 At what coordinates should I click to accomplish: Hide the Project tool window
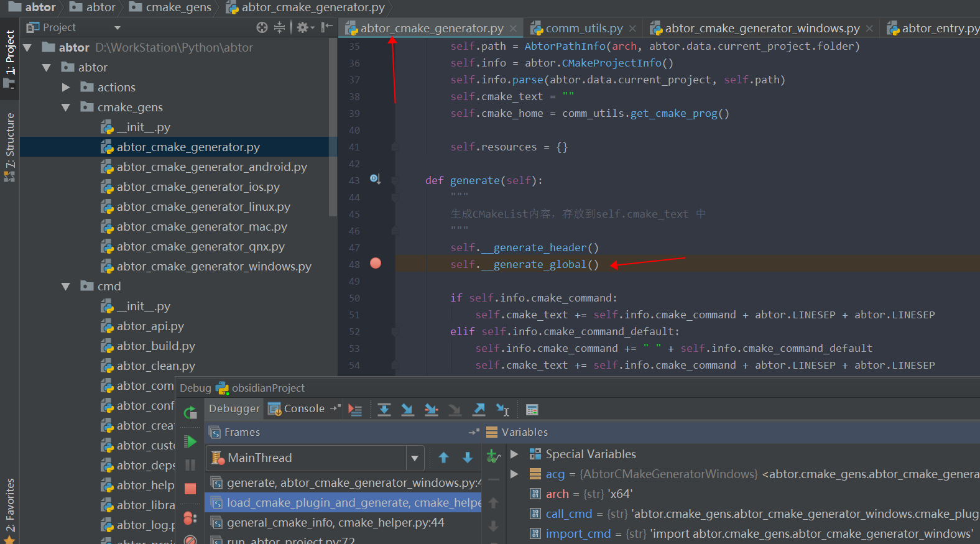click(x=326, y=27)
